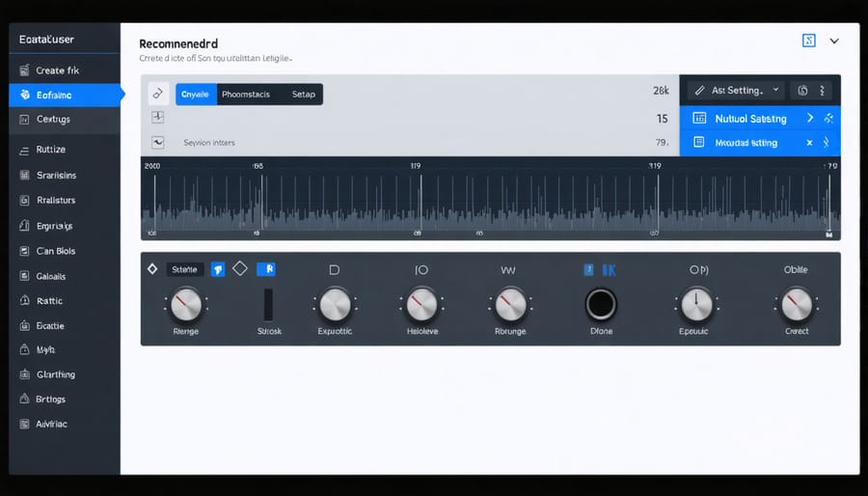
Task: Click the :79 marker at waveform end
Action: point(831,166)
